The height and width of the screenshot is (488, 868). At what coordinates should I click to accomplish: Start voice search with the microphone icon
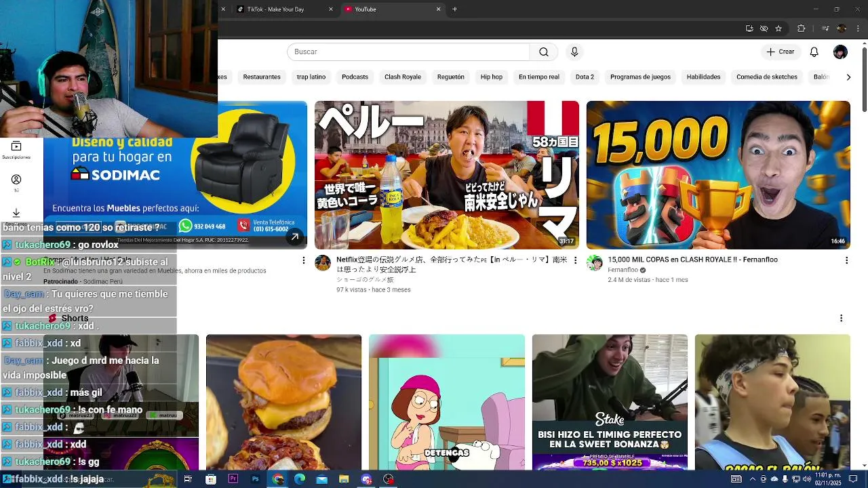(x=574, y=52)
